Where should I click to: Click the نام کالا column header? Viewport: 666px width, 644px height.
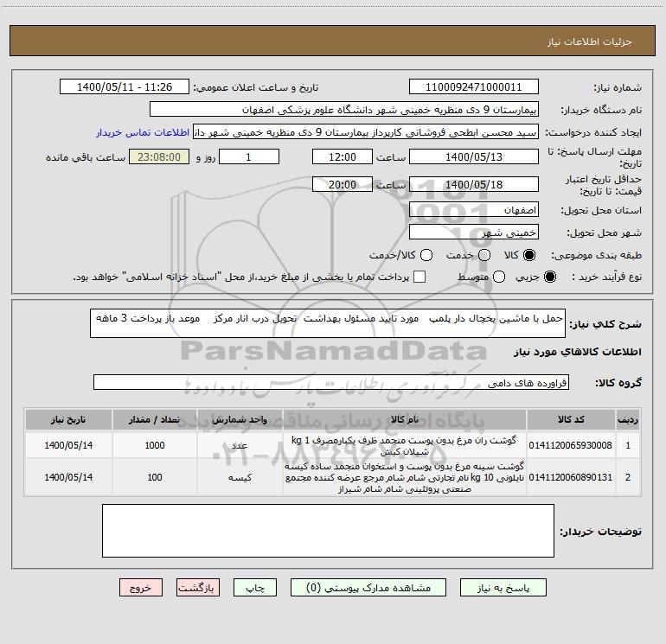pos(405,420)
